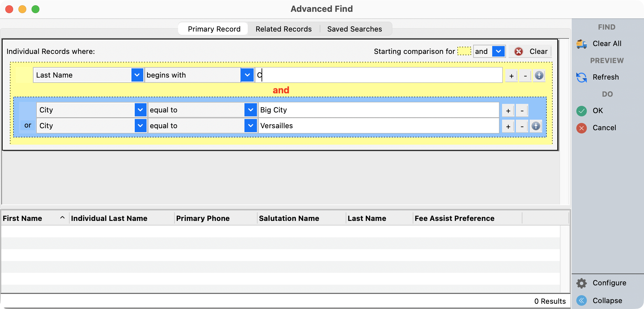Click the Refresh arrows icon

pos(582,77)
